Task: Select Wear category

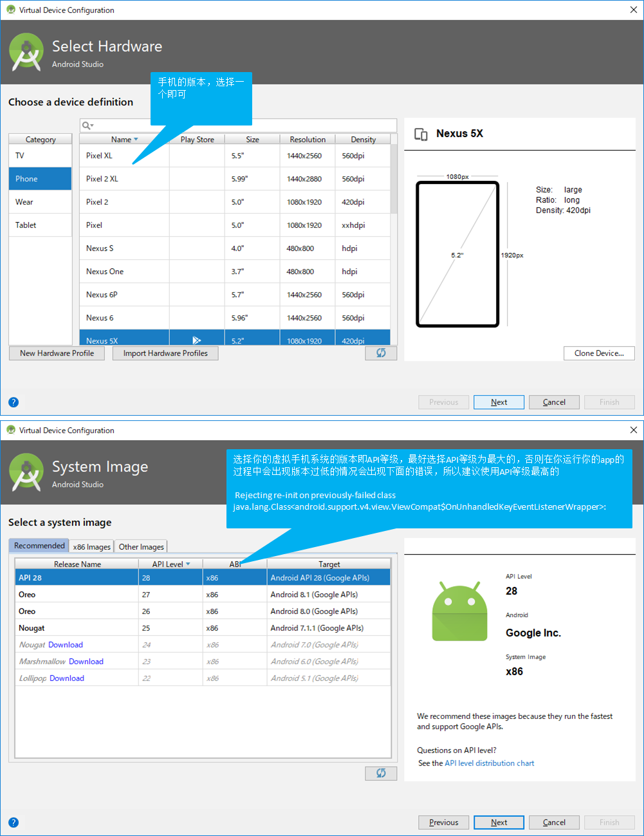Action: coord(40,202)
